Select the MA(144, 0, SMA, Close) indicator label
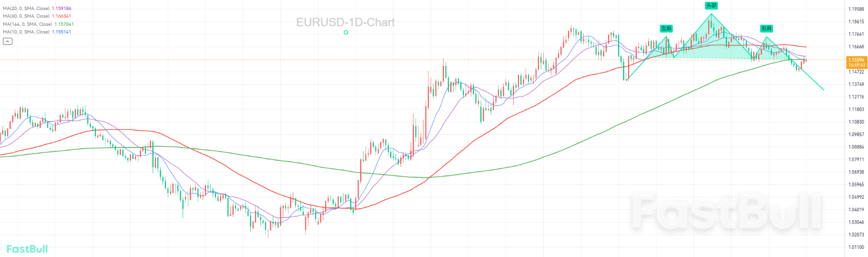The width and height of the screenshot is (868, 257). click(27, 24)
